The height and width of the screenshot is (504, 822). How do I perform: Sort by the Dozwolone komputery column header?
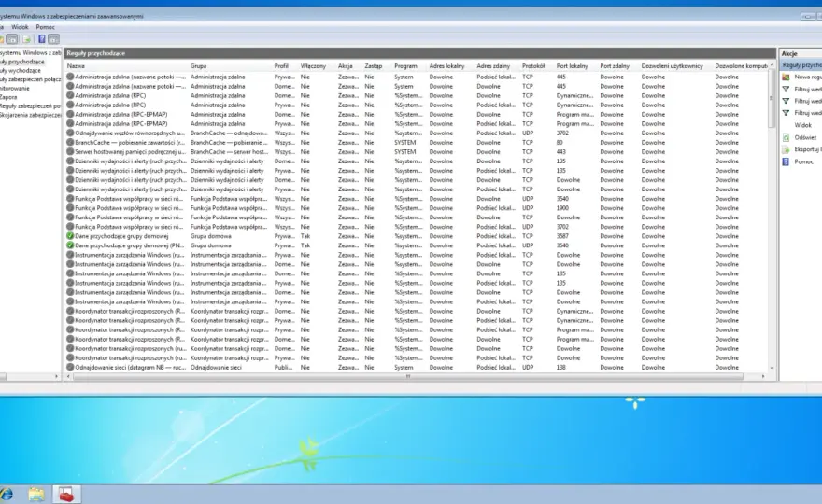point(740,66)
